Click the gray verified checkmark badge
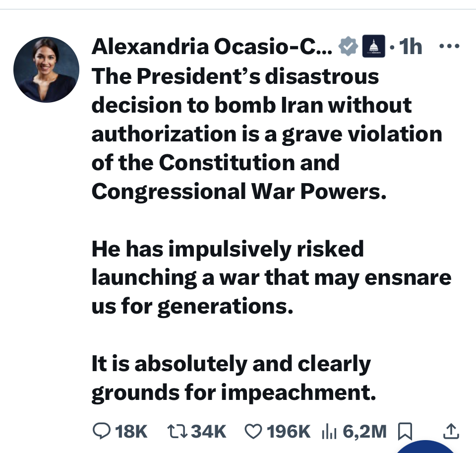Image resolution: width=476 pixels, height=453 pixels. (x=349, y=47)
